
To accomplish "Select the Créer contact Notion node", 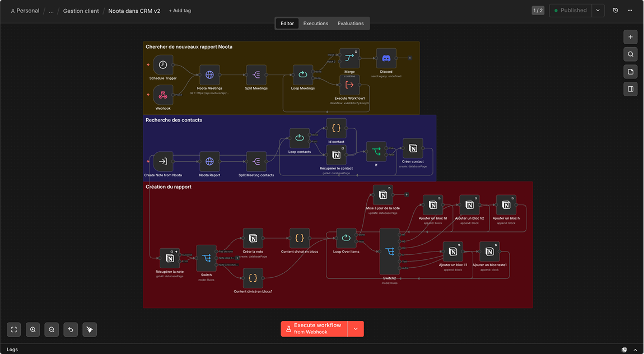I will (413, 148).
